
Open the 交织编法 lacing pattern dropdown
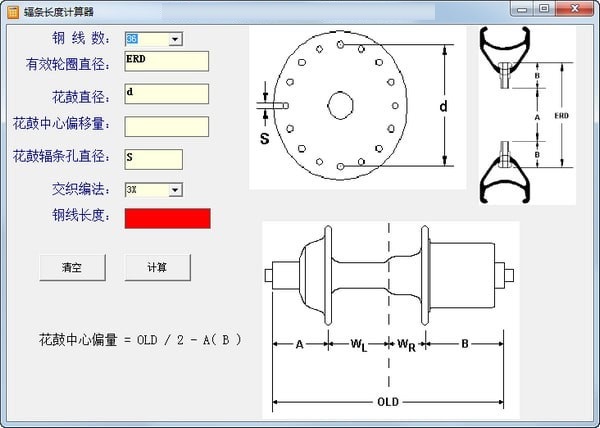click(176, 189)
